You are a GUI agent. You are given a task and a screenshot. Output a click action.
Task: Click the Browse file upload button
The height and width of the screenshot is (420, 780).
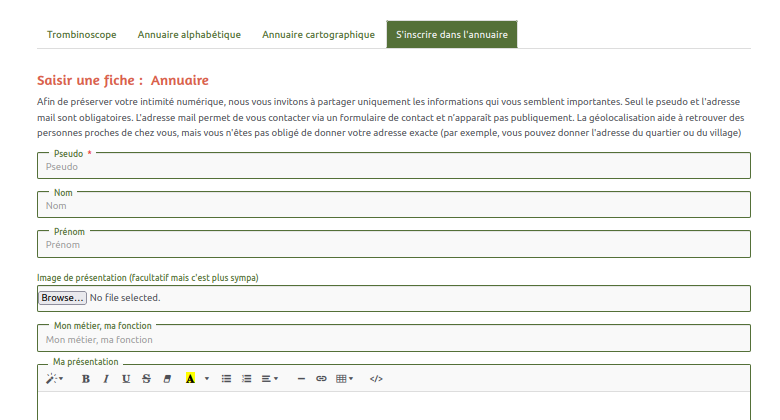[x=62, y=298]
